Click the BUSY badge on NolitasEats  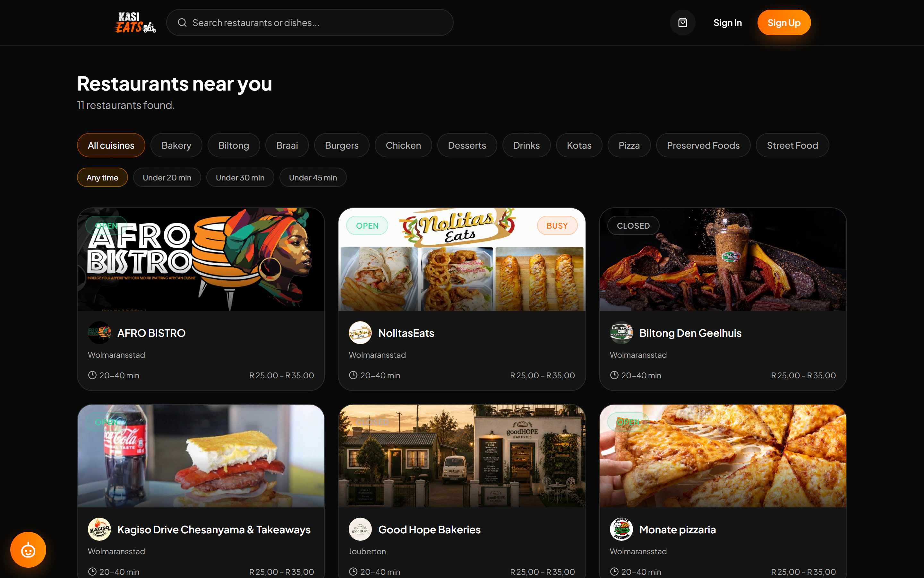557,225
